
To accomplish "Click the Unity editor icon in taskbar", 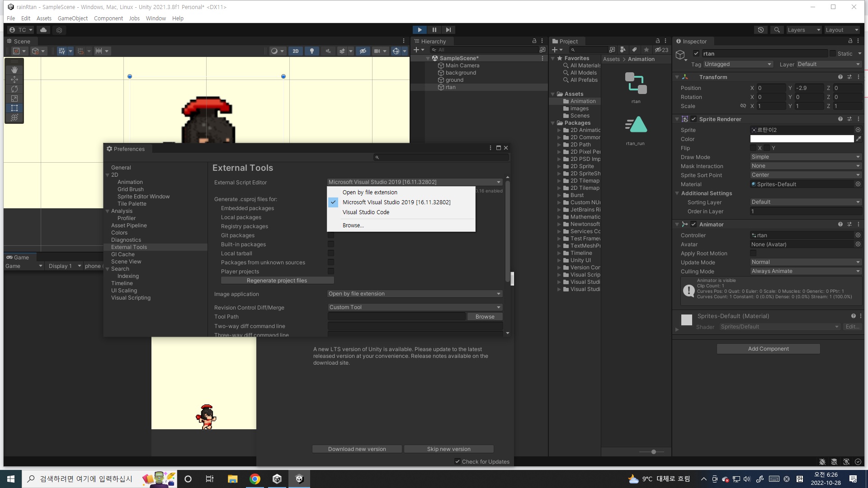I will point(299,479).
